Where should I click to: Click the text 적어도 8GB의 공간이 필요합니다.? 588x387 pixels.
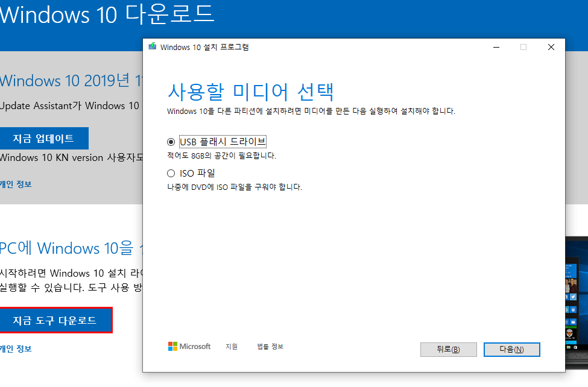[x=221, y=156]
